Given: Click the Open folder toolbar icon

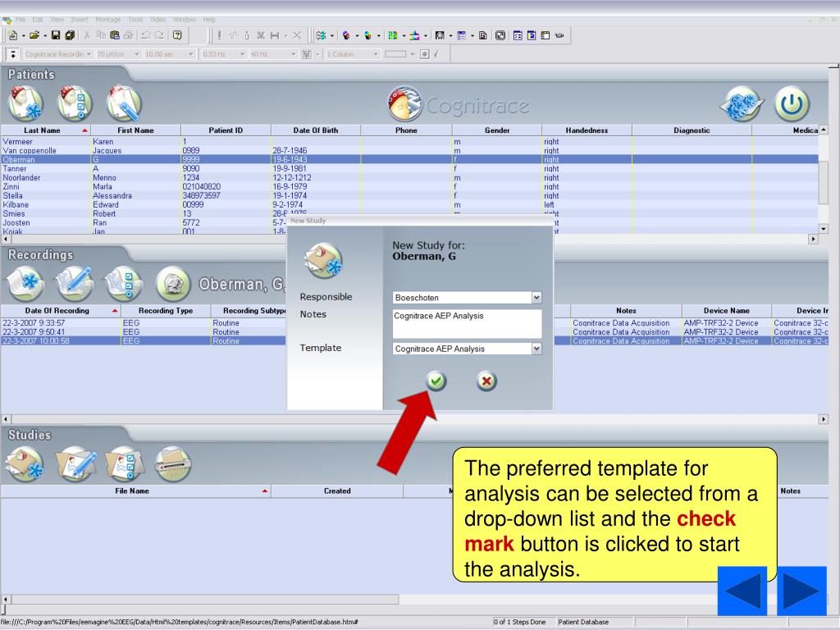Looking at the screenshot, I should coord(34,35).
